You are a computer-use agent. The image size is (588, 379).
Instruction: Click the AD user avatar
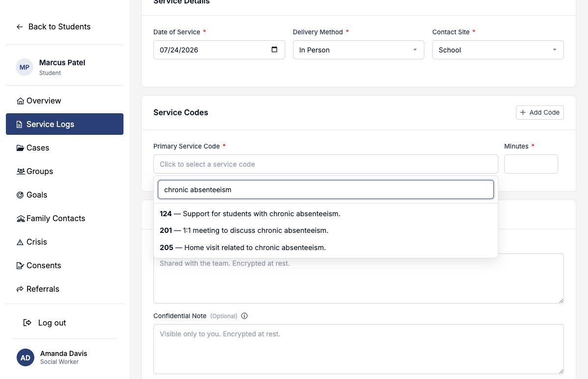(25, 357)
